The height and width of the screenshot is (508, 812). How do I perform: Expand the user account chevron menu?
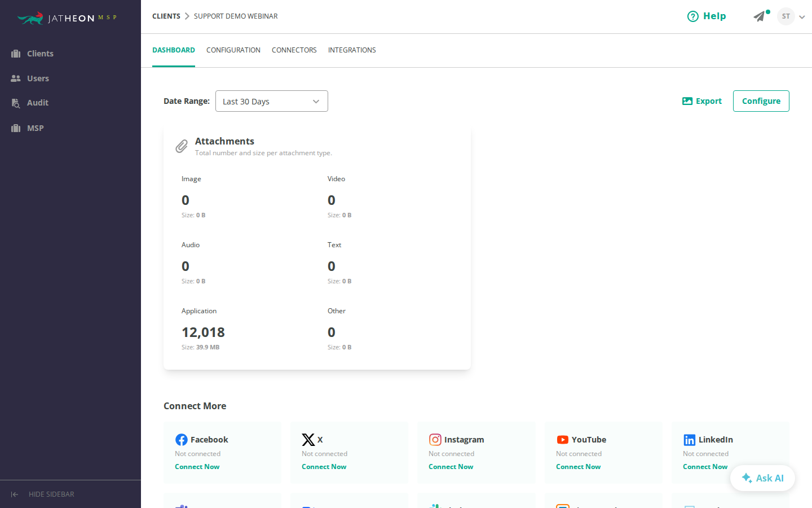coord(802,17)
